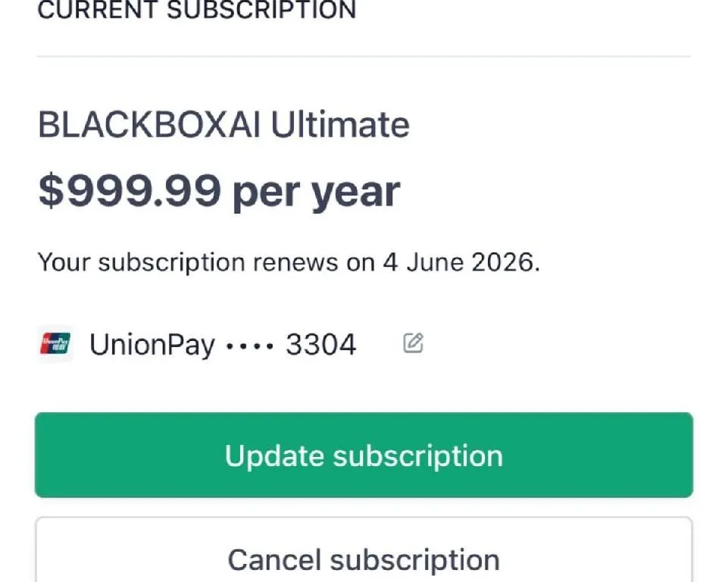Screen dimensions: 728x582
Task: Click the word "BLACKBOXAI" in plan title
Action: [149, 125]
